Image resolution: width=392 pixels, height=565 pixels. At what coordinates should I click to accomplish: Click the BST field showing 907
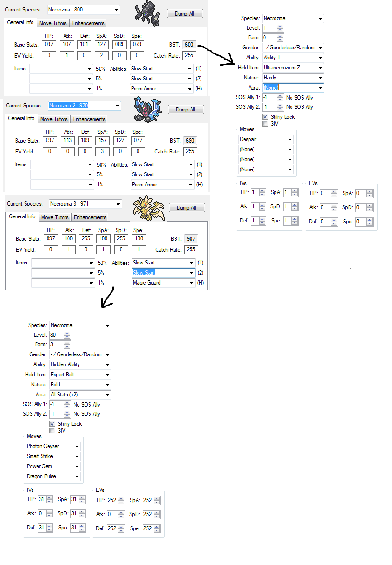(x=191, y=239)
